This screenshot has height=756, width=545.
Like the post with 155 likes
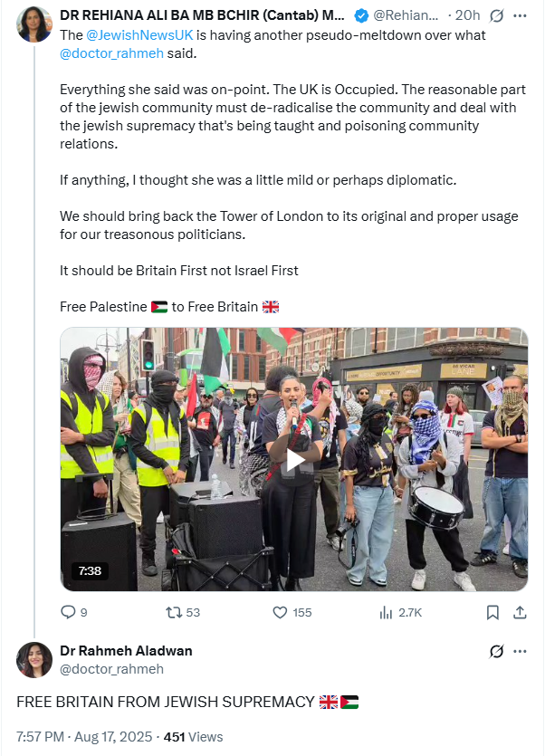click(x=280, y=612)
